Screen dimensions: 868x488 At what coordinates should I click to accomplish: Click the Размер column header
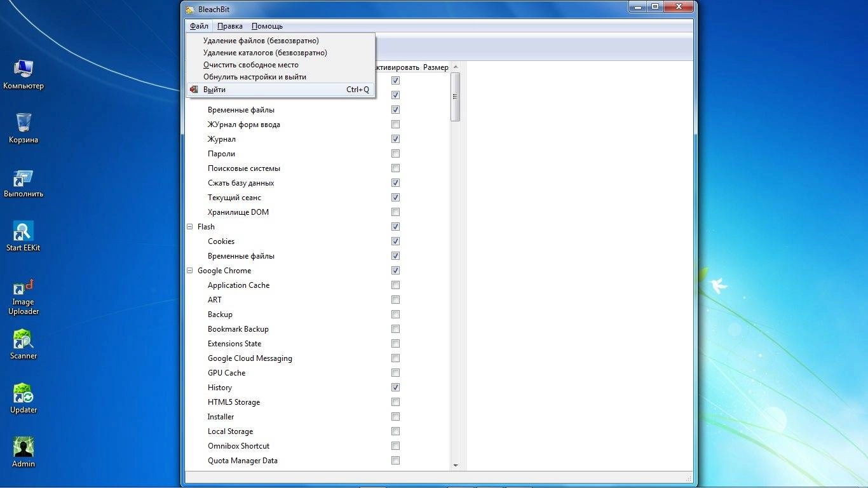[x=436, y=67]
